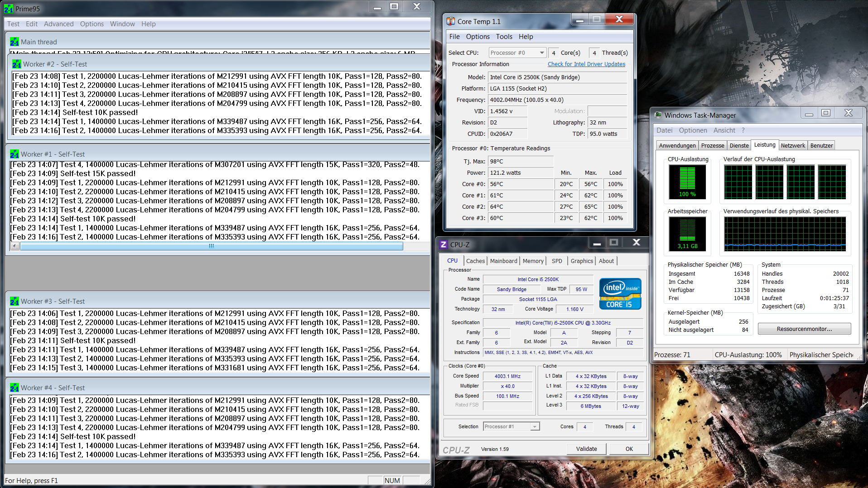Click the Code Name value Sandy Bridge
The height and width of the screenshot is (488, 868).
pyautogui.click(x=511, y=289)
